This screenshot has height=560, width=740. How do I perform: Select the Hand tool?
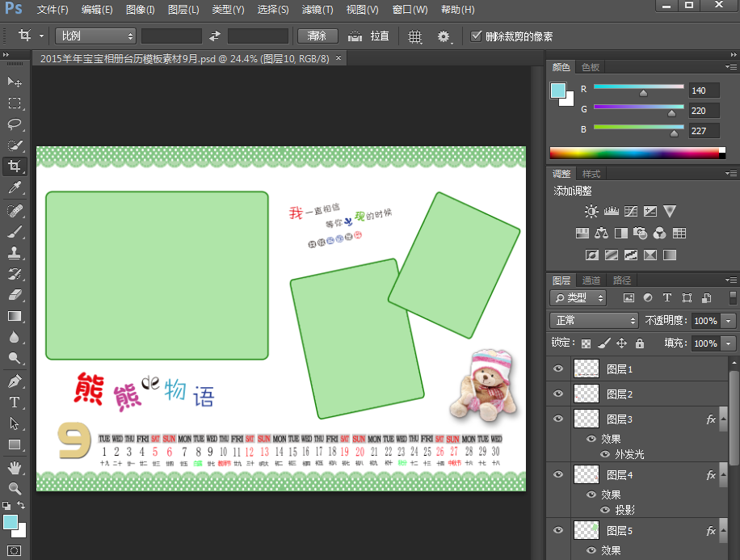coord(15,467)
